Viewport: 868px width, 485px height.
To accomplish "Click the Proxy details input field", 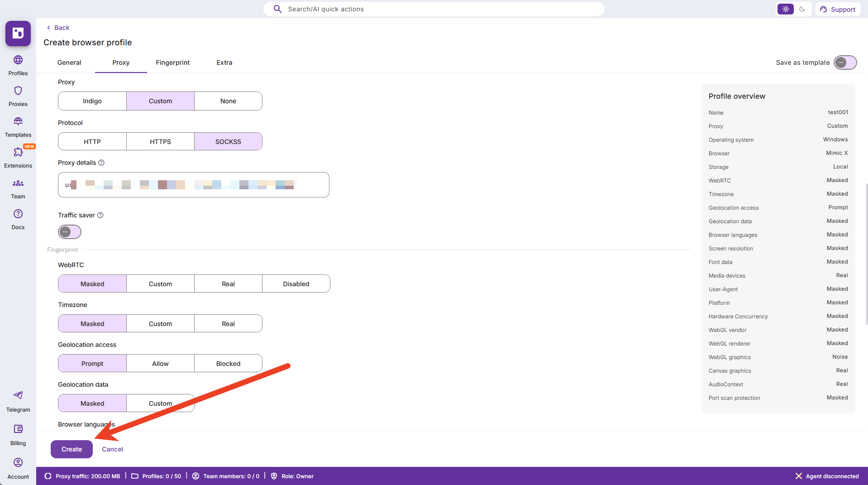I will tap(193, 185).
